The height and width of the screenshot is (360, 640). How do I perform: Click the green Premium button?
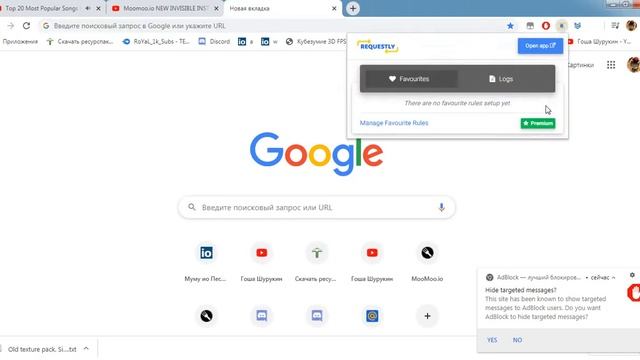[538, 123]
